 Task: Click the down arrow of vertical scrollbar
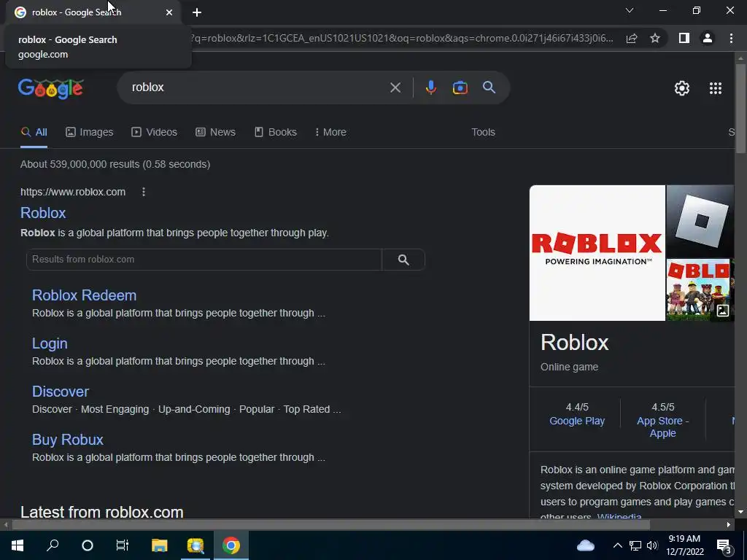(x=740, y=512)
